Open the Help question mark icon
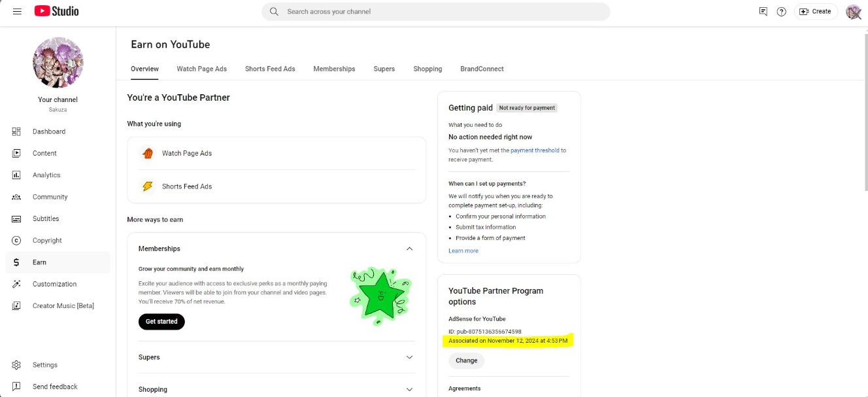Screen dimensions: 868x397 pyautogui.click(x=781, y=11)
